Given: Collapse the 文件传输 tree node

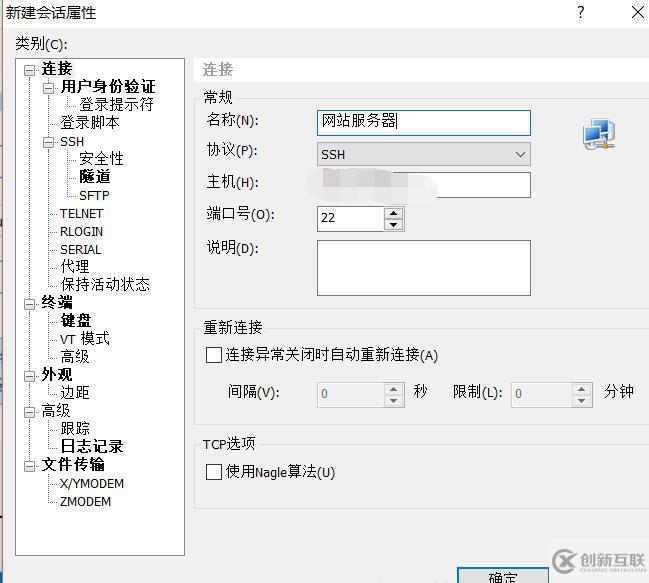Looking at the screenshot, I should pos(29,466).
